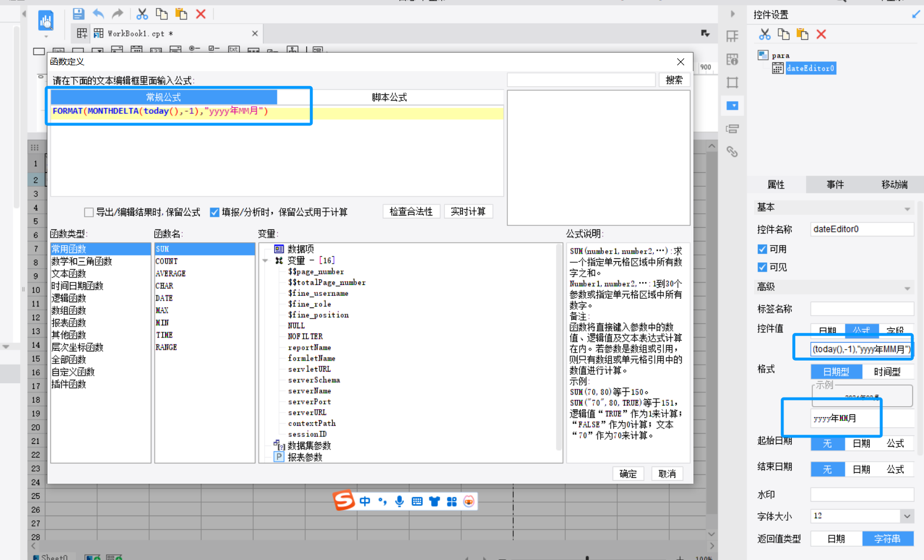Close the 函数定义 dialog
This screenshot has width=924, height=560.
tap(681, 62)
